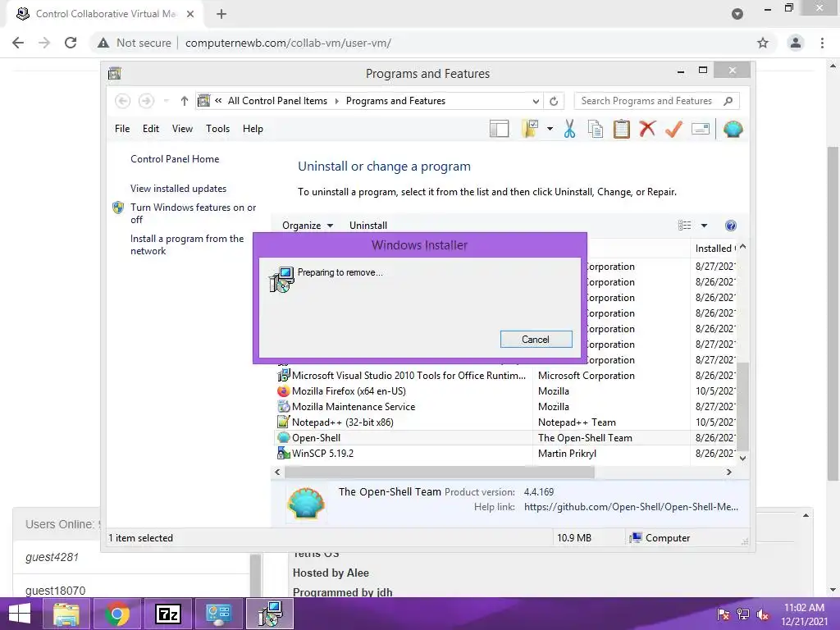
Task: Expand the address bar history dropdown
Action: point(536,101)
